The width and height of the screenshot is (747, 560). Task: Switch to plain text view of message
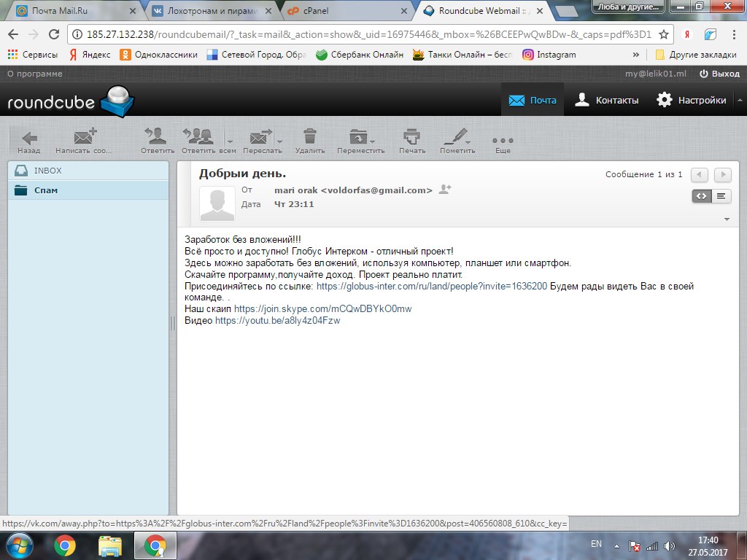pos(721,195)
